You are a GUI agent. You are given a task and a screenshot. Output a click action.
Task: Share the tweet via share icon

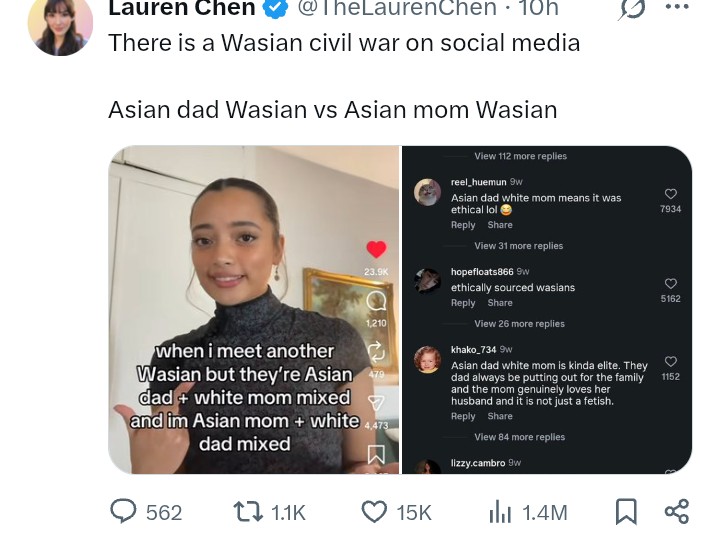pyautogui.click(x=677, y=511)
